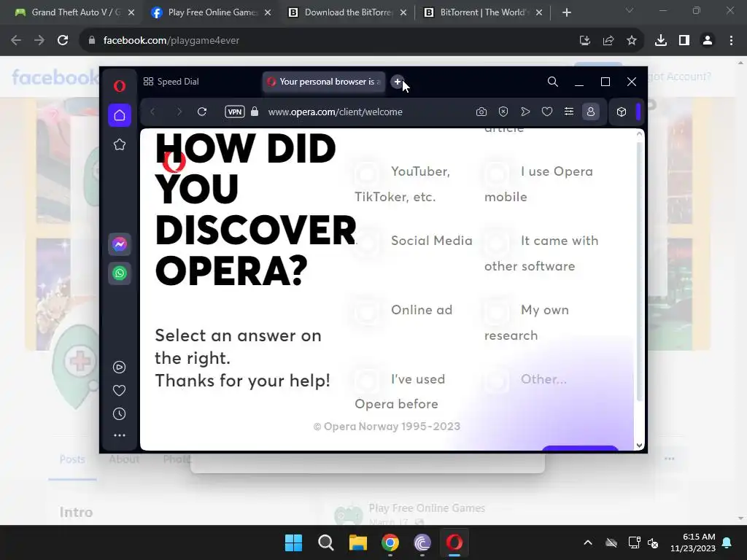The width and height of the screenshot is (747, 560).
Task: Open taskbar clock 6:15 AM
Action: (693, 542)
